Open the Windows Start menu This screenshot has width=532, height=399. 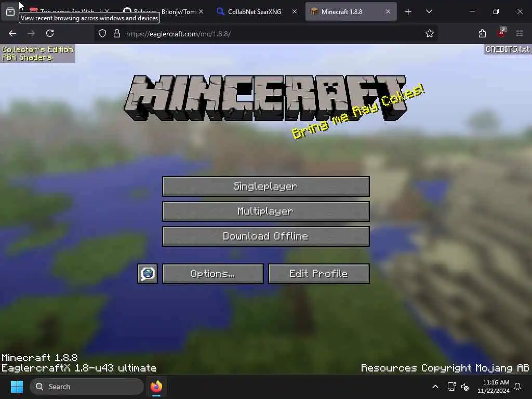click(17, 387)
